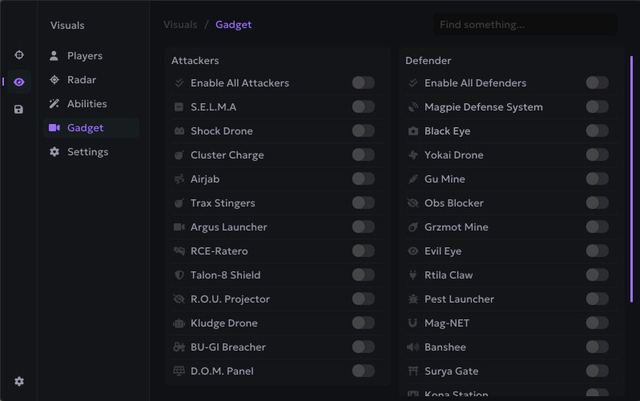Click the Visuals breadcrumb link

180,25
